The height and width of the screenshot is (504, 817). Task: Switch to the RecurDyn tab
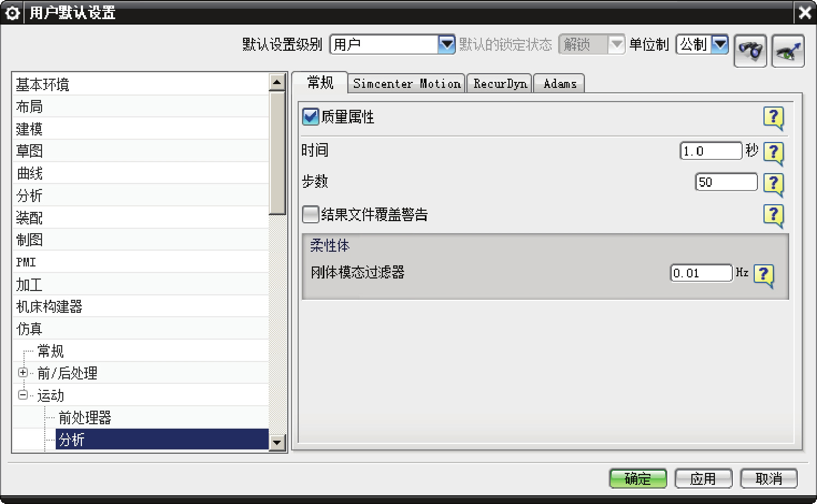click(x=500, y=84)
